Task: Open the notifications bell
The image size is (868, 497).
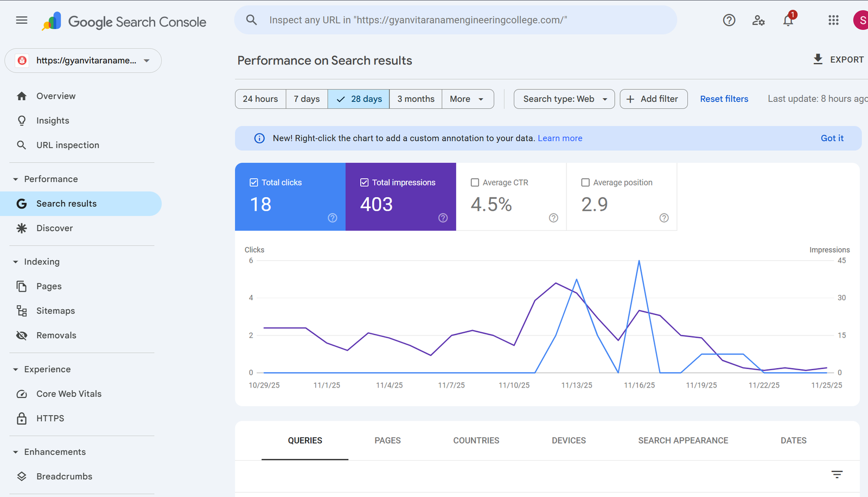Action: (788, 21)
